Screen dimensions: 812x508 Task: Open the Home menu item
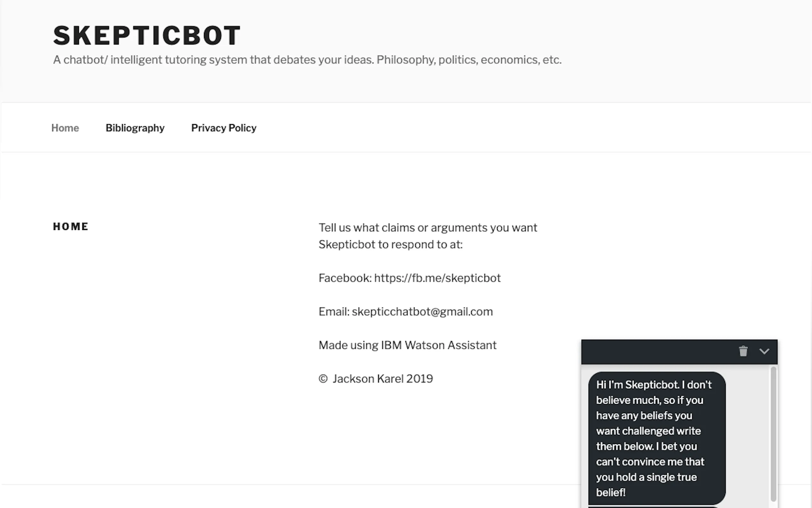[x=65, y=128]
